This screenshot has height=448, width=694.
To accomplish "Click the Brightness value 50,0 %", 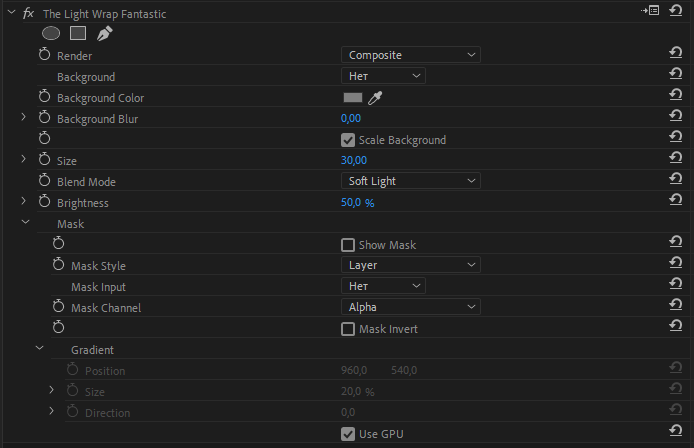I will pyautogui.click(x=357, y=203).
